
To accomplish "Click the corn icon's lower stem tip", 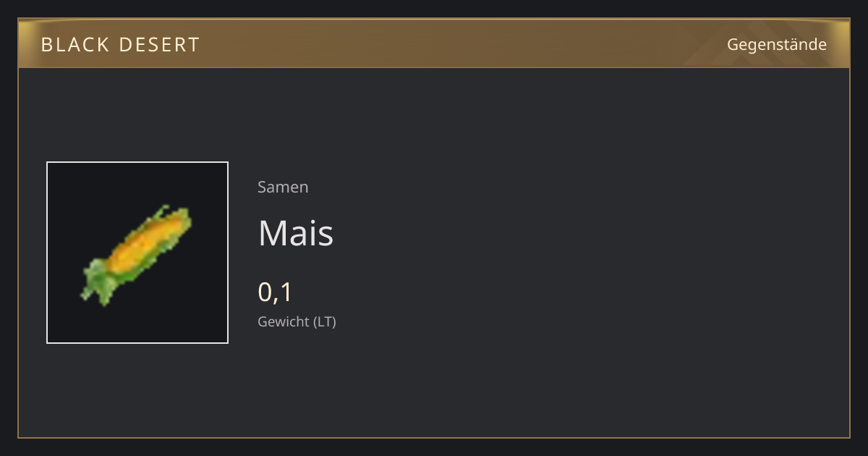I will click(x=87, y=295).
